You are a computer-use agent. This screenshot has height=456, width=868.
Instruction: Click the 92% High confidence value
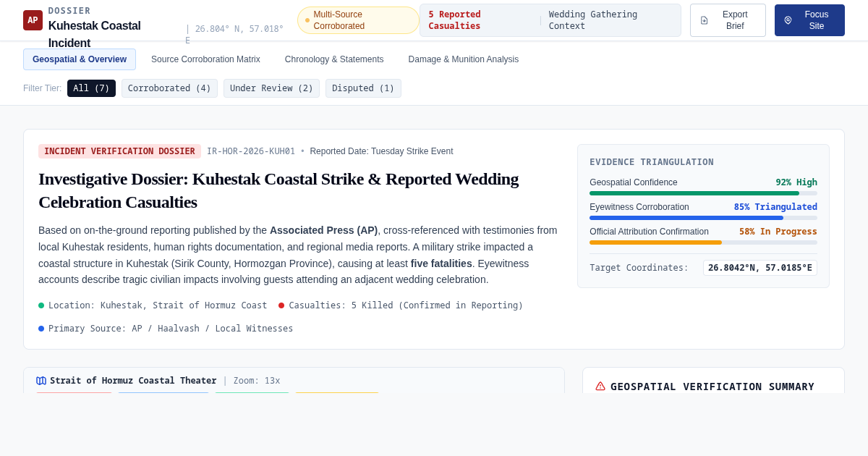[796, 182]
